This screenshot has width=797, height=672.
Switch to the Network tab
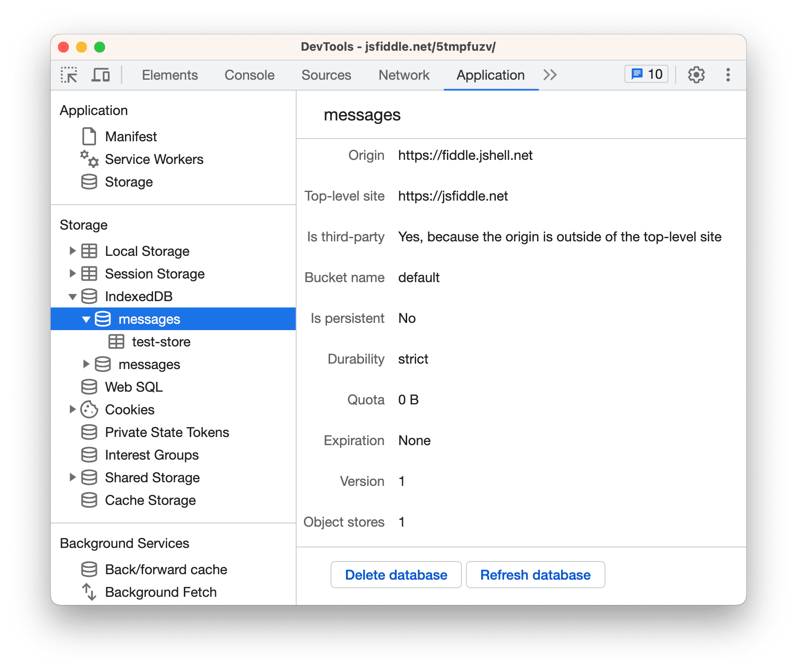coord(403,75)
